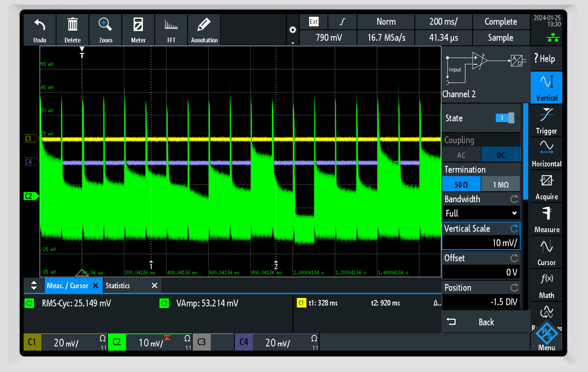Set termination to 1 MΩ
588x372 pixels.
click(x=501, y=185)
